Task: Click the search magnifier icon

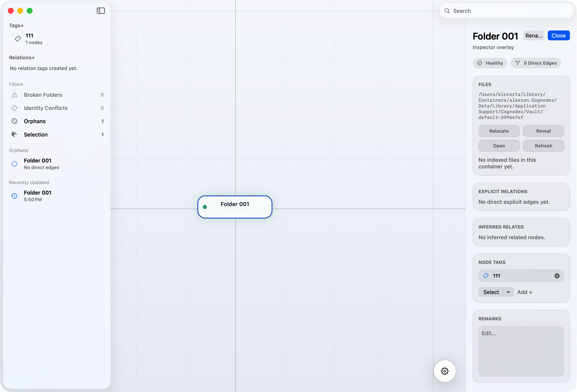Action: pyautogui.click(x=447, y=11)
